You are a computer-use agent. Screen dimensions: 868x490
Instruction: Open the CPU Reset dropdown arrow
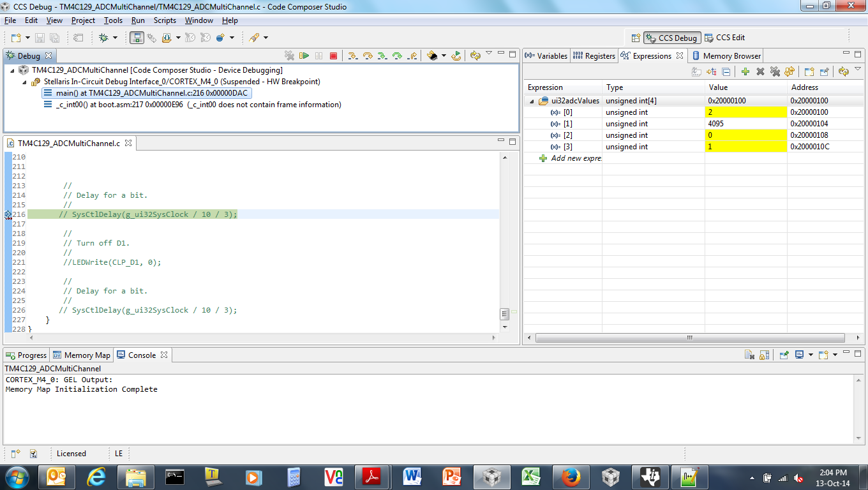(x=444, y=56)
